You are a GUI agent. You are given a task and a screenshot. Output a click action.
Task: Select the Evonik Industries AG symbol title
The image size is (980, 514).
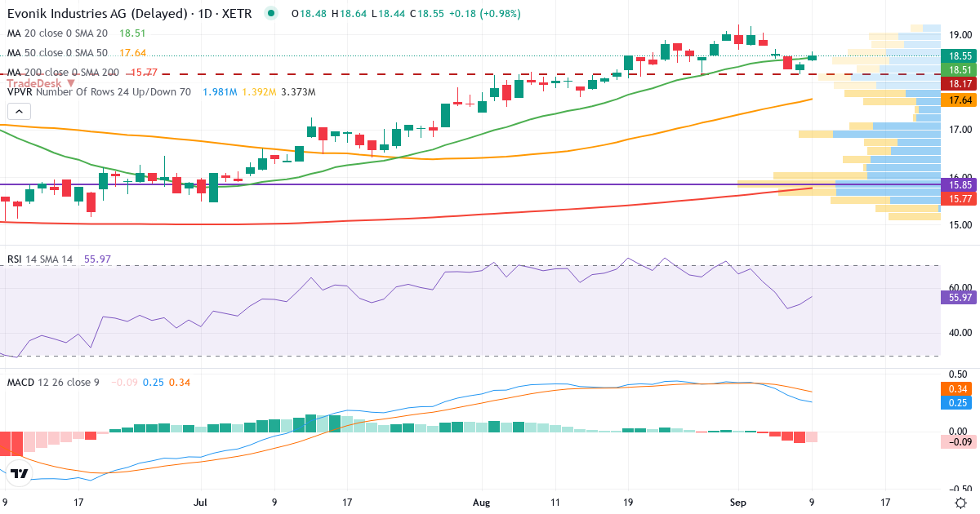[x=129, y=14]
